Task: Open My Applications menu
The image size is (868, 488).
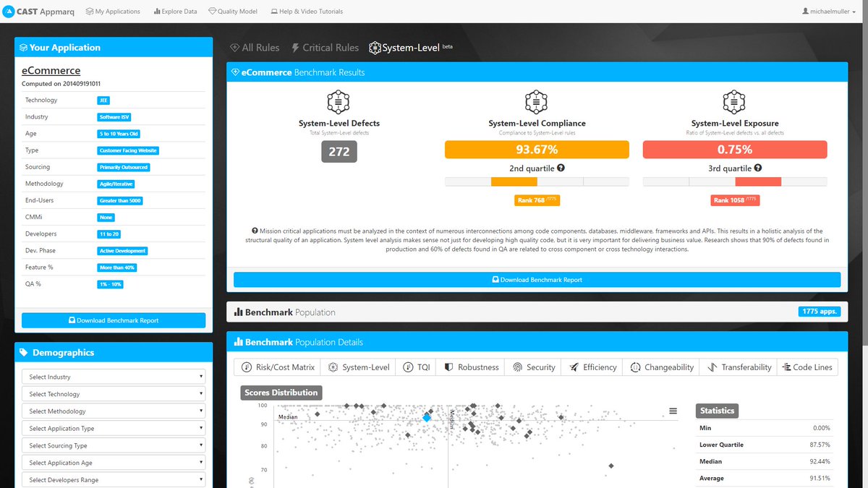Action: [113, 12]
